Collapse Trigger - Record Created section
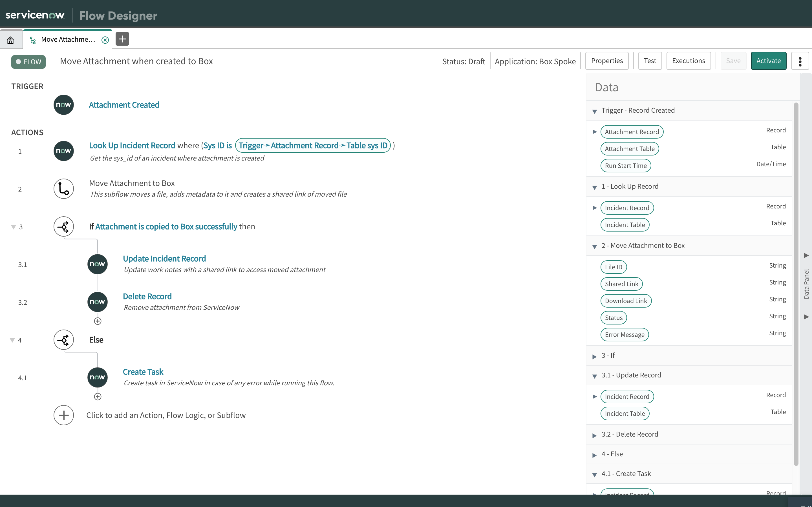 click(x=595, y=111)
